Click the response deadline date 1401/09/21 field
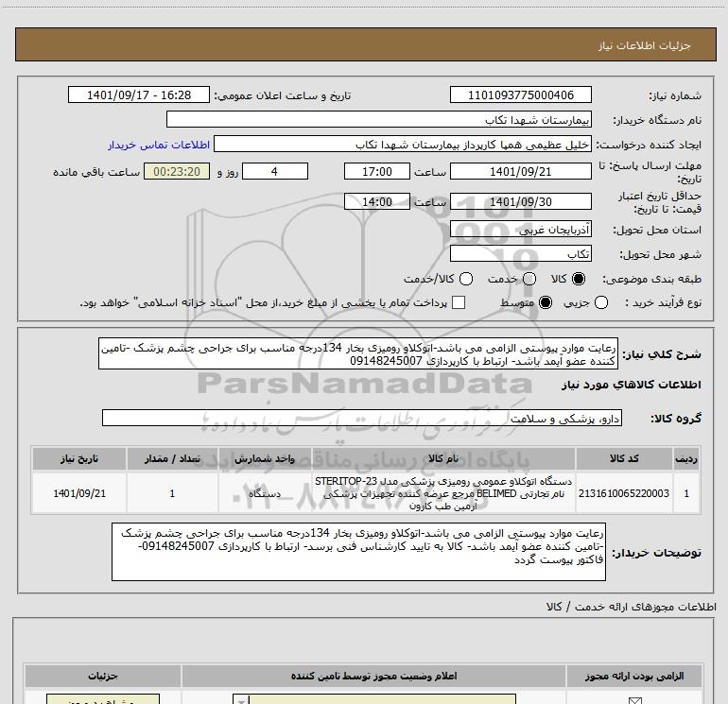 (x=520, y=172)
